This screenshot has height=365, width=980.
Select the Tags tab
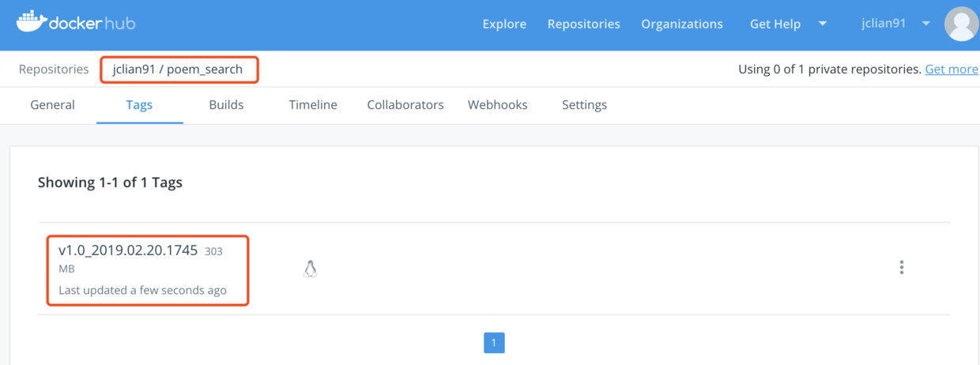tap(139, 104)
